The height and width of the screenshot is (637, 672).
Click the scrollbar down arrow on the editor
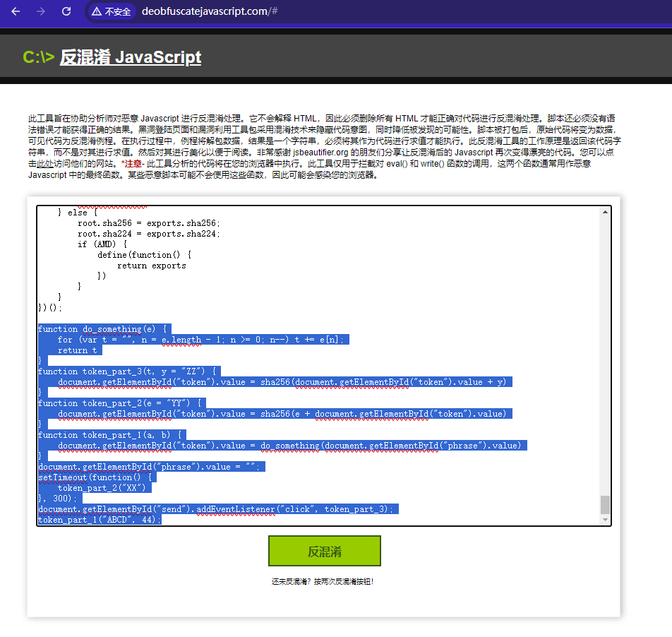pyautogui.click(x=605, y=519)
